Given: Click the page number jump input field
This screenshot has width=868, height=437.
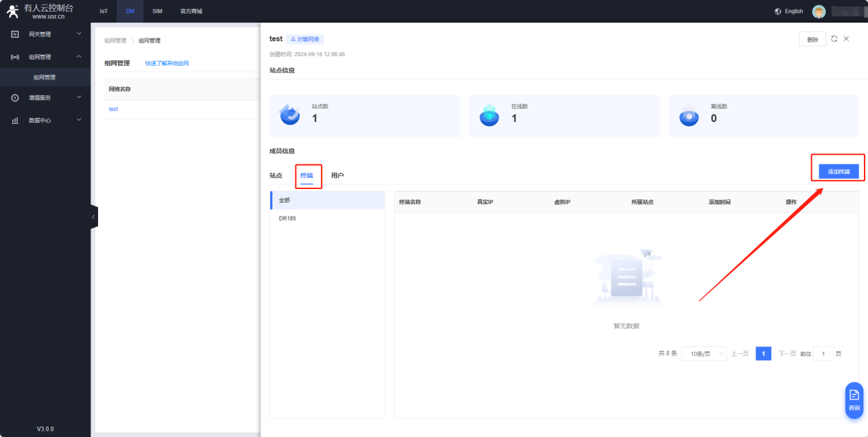Looking at the screenshot, I should (823, 353).
